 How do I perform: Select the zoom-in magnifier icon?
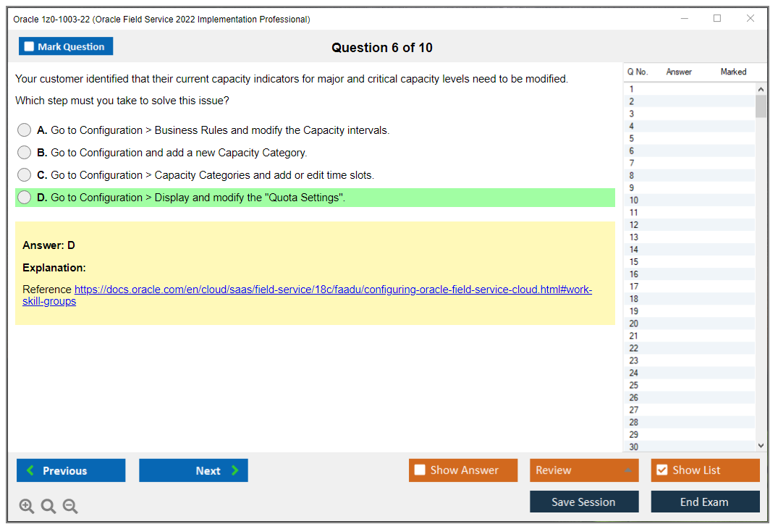[26, 506]
